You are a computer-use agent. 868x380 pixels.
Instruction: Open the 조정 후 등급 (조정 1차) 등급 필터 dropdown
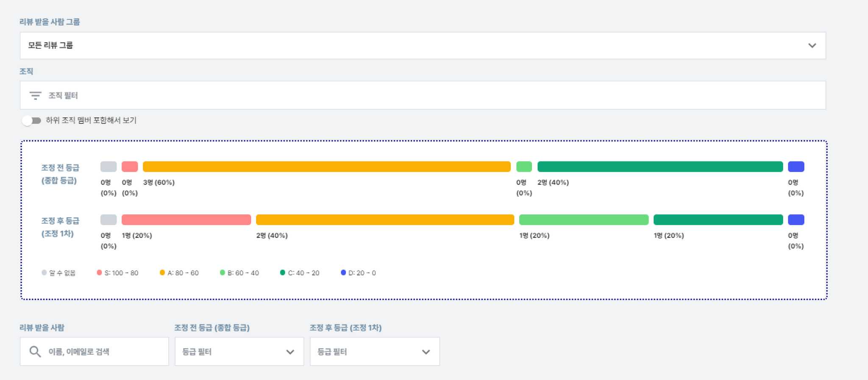pos(375,352)
